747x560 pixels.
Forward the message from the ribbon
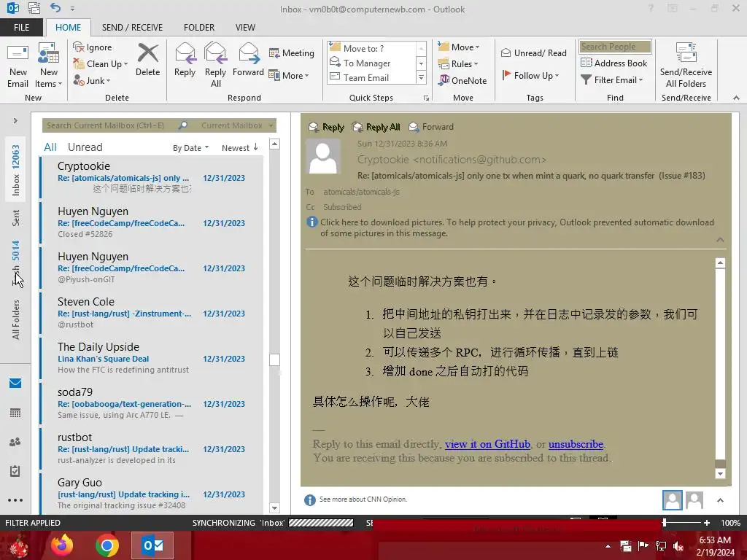(248, 60)
